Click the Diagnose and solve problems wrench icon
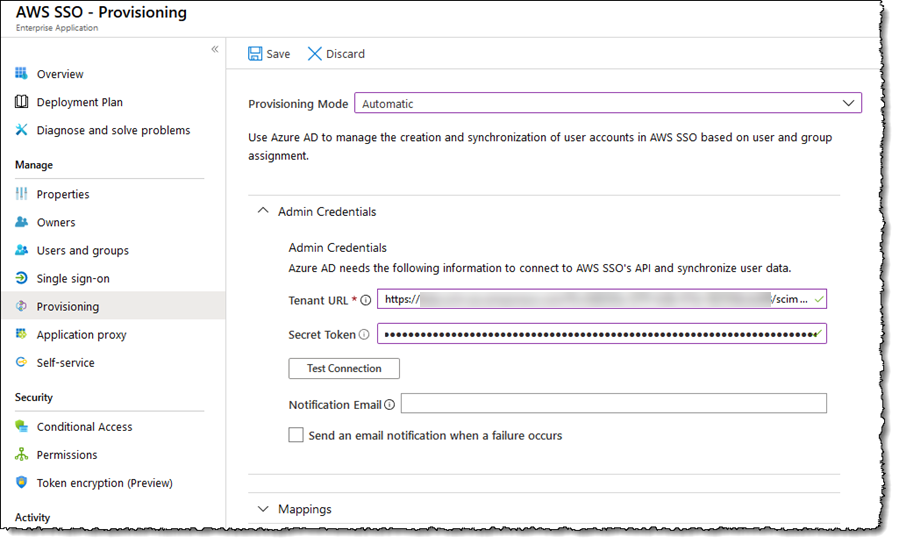 [x=21, y=130]
